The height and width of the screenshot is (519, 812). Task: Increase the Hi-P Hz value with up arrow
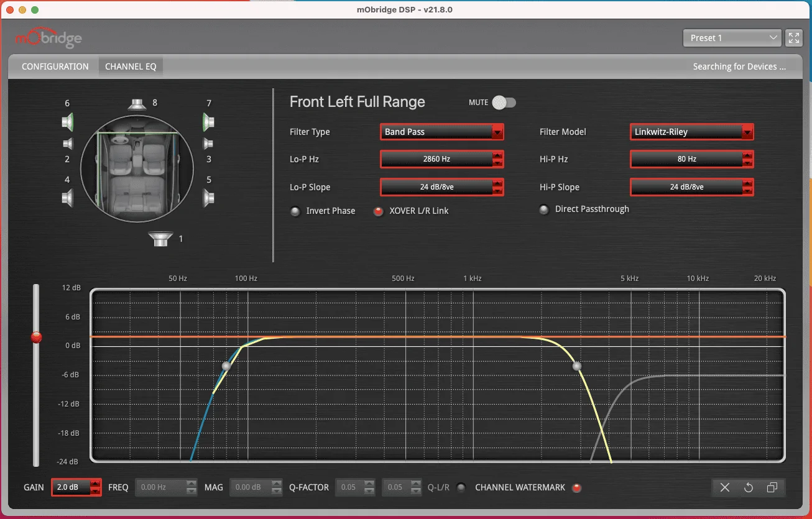747,155
